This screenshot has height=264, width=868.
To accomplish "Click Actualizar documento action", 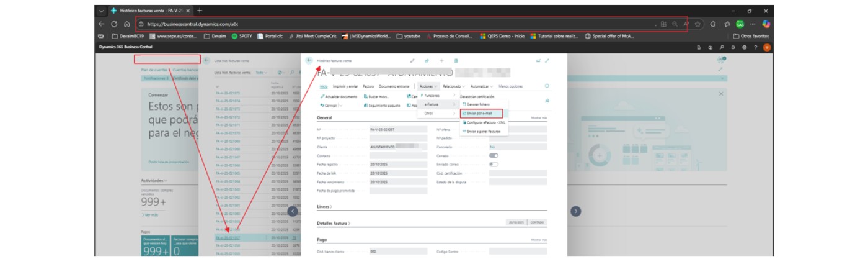I will pyautogui.click(x=339, y=96).
